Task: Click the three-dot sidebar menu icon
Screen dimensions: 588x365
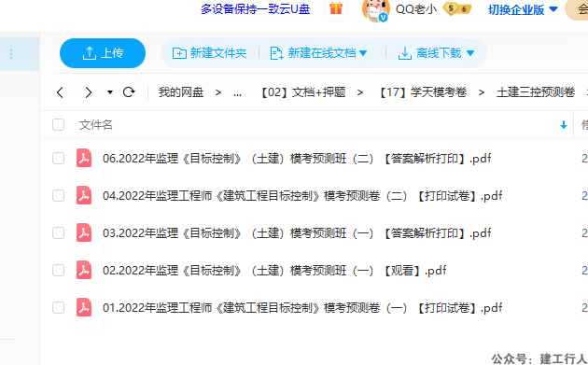Action: (11, 54)
